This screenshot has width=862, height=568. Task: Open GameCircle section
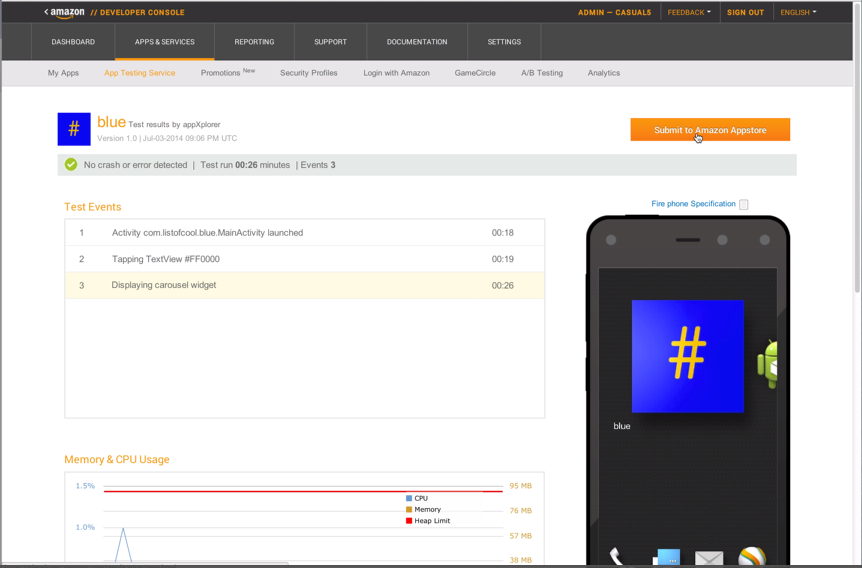pos(475,73)
